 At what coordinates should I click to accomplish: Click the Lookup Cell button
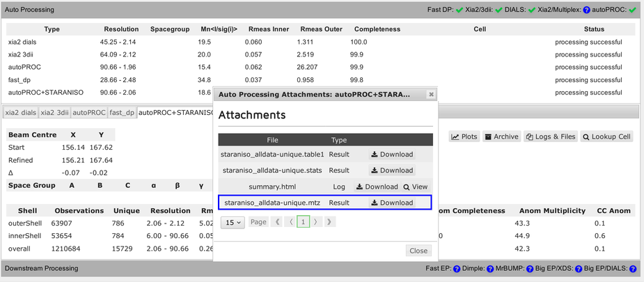coord(606,136)
